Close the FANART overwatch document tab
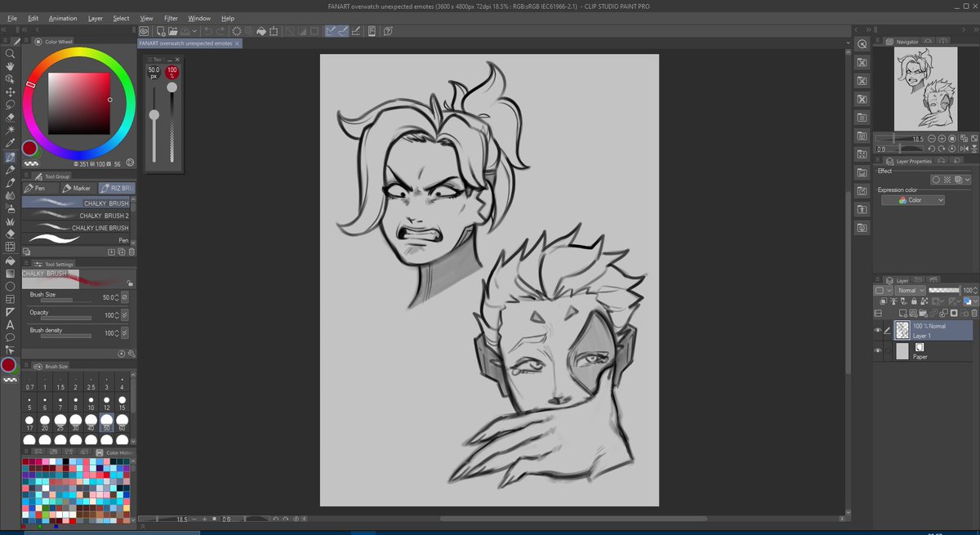This screenshot has height=535, width=980. click(x=238, y=43)
